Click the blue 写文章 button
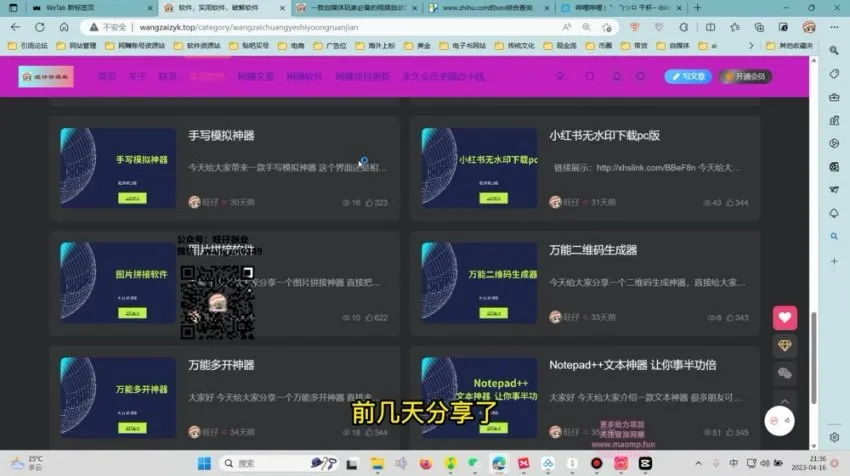This screenshot has width=850, height=476. [688, 76]
